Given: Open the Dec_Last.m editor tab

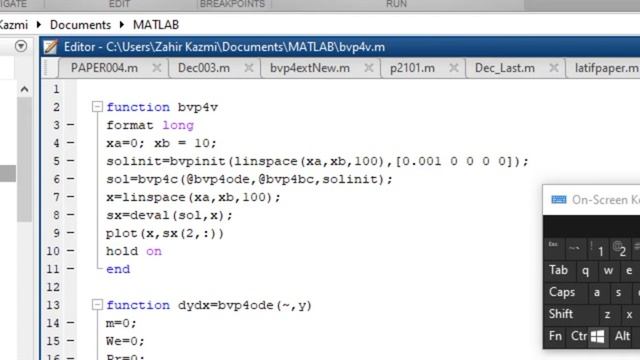Looking at the screenshot, I should click(x=504, y=68).
